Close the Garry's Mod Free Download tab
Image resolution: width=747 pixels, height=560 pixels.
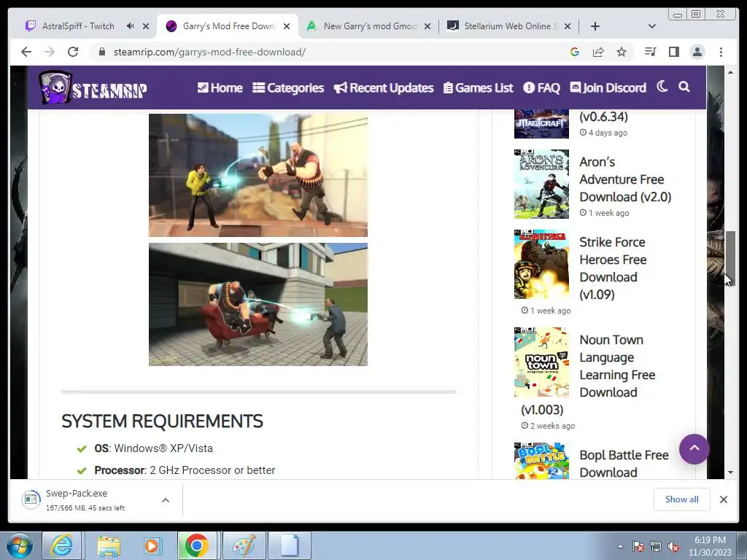click(x=286, y=26)
